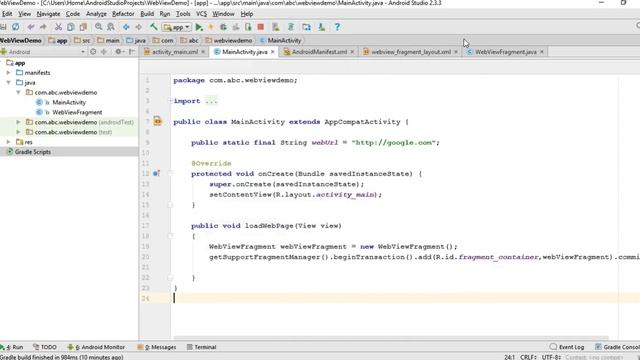This screenshot has height=360, width=640.
Task: Click the SDK Manager download icon
Action: pos(322,27)
